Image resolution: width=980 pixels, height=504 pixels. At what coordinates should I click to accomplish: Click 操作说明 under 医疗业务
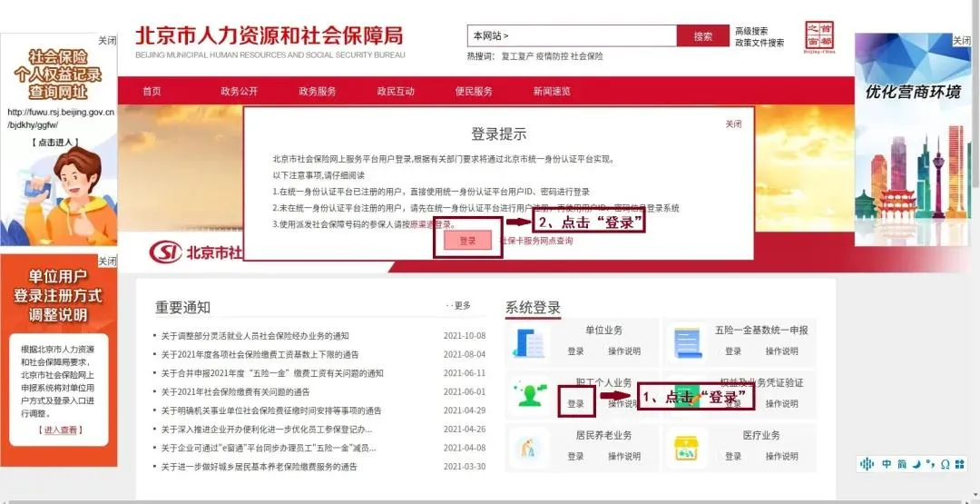pyautogui.click(x=782, y=457)
